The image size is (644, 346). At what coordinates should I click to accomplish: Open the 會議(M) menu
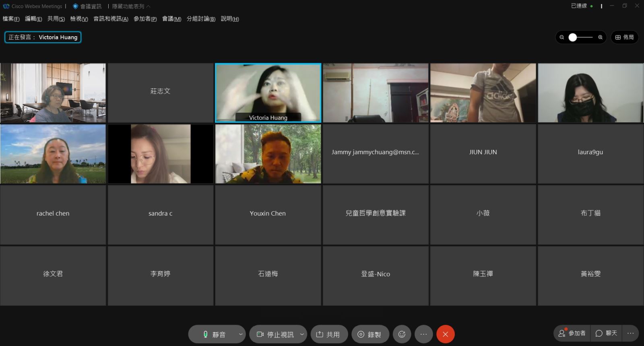tap(171, 19)
